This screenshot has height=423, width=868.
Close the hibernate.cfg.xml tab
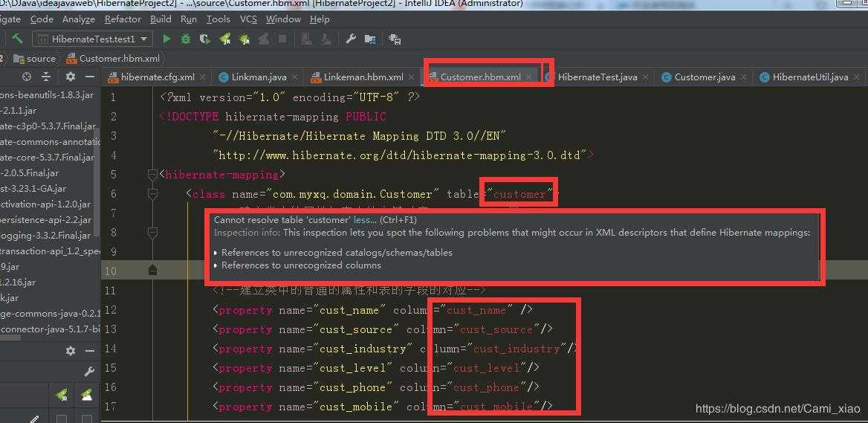click(x=203, y=77)
